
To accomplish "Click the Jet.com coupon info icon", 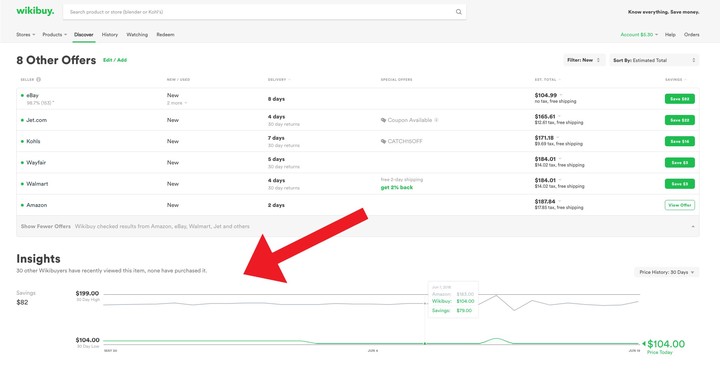I will point(436,120).
